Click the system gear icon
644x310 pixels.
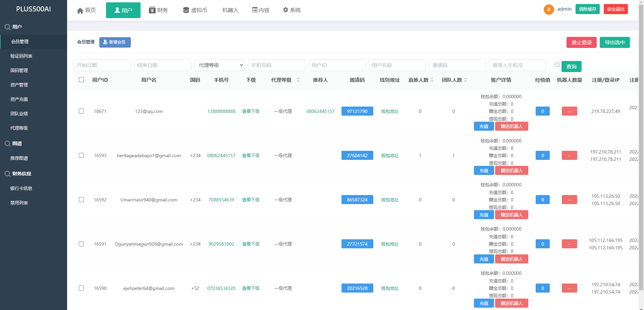[x=285, y=10]
